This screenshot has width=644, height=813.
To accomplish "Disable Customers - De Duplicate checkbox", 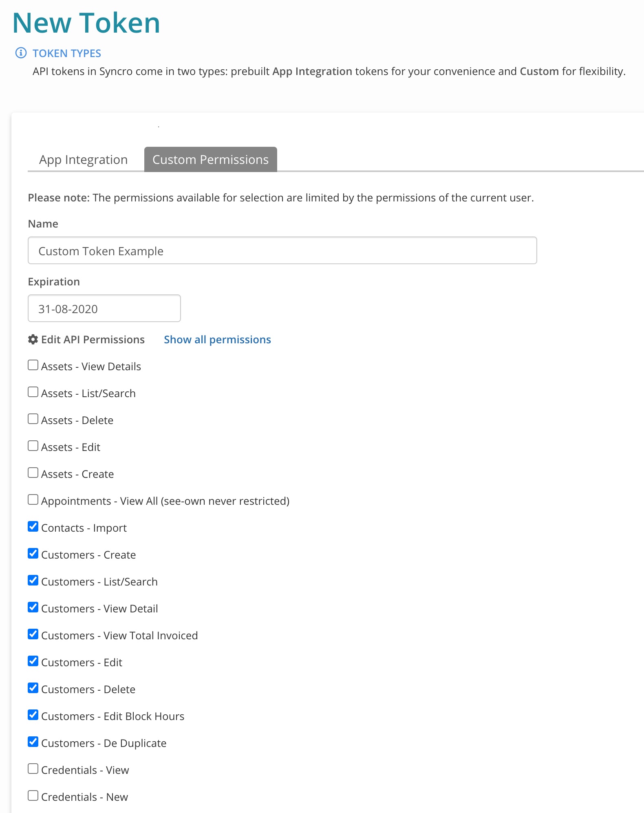I will coord(33,742).
